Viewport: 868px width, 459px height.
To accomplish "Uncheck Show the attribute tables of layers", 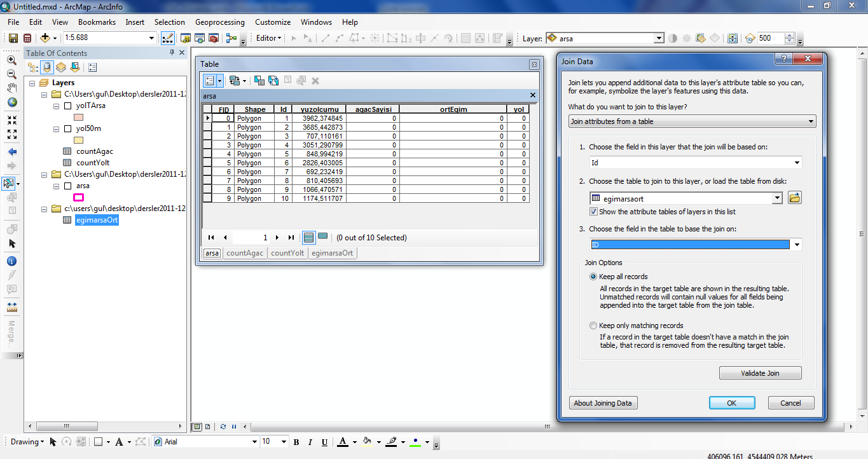I will point(593,212).
